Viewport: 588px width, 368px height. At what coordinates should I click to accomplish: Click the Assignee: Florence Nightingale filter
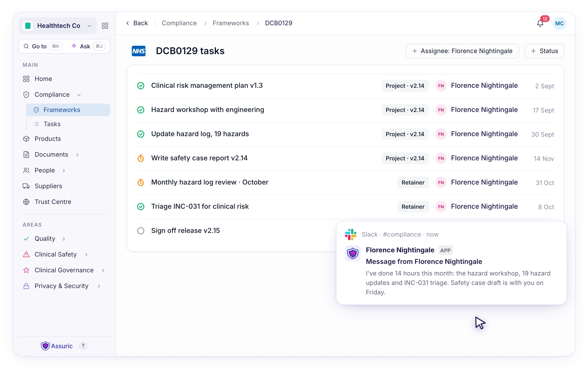[x=462, y=51]
